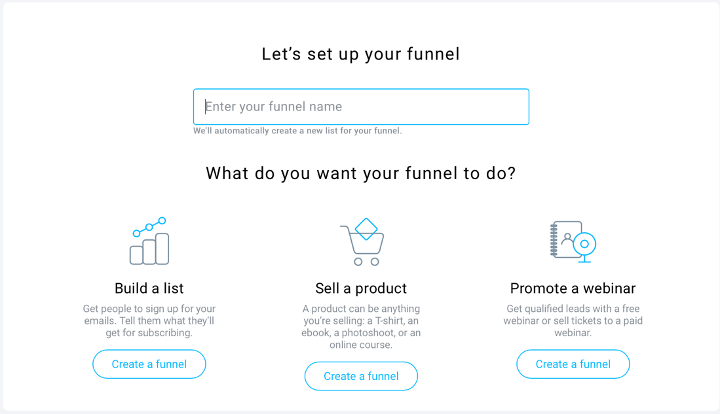
Task: Click the 'We'll automatically create a new list' hint
Action: tap(298, 131)
